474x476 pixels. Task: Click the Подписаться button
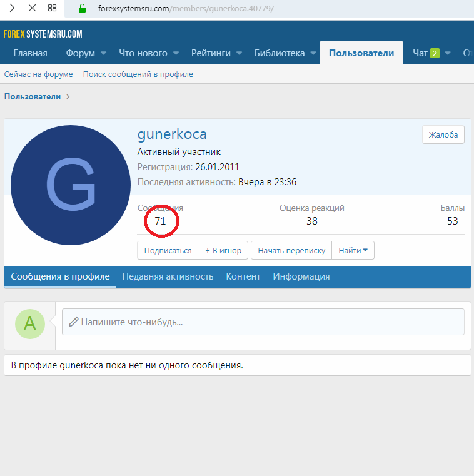click(x=168, y=250)
